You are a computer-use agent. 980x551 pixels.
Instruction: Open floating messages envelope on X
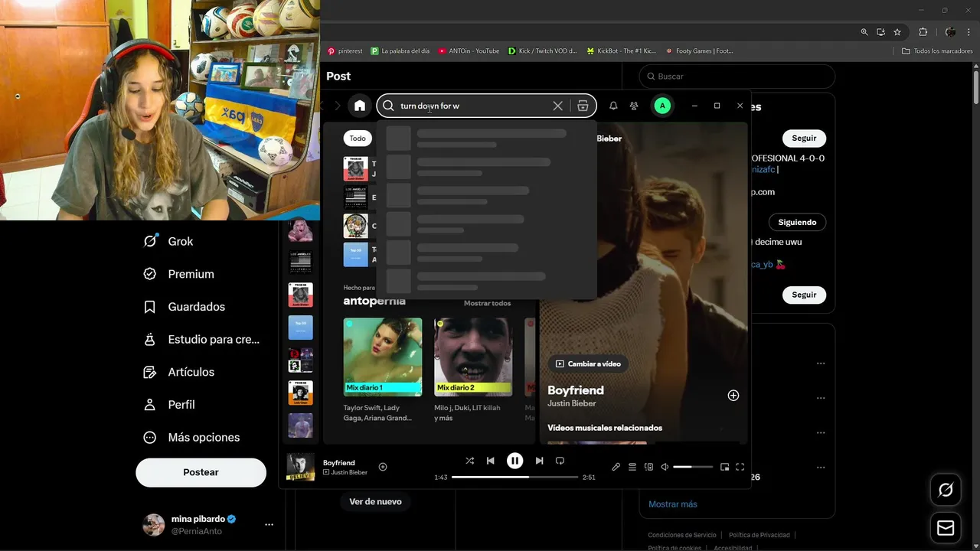946,528
